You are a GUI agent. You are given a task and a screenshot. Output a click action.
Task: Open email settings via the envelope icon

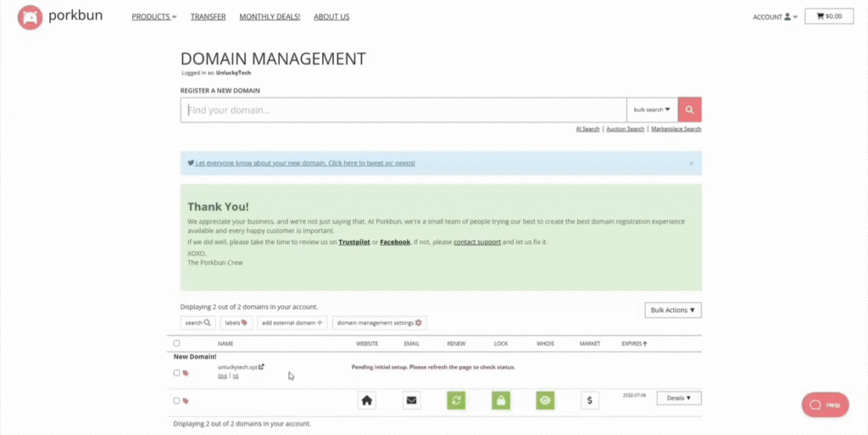[x=412, y=400]
